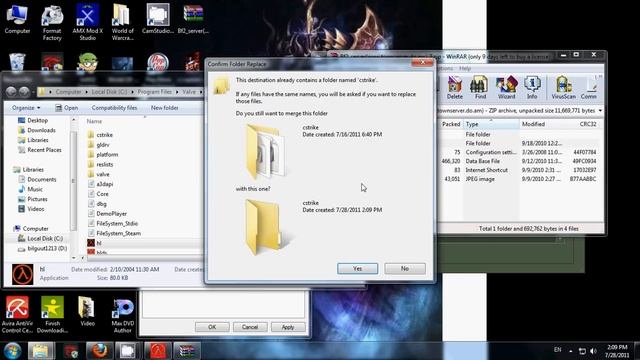This screenshot has width=640, height=360.
Task: Click the Firefox taskbar icon
Action: pyautogui.click(x=99, y=351)
